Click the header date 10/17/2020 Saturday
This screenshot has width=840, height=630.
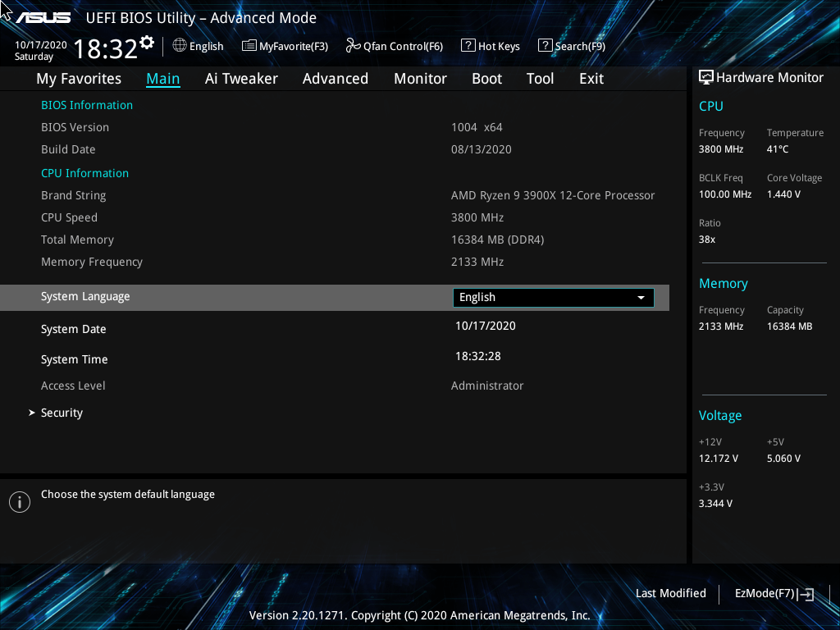click(x=40, y=50)
